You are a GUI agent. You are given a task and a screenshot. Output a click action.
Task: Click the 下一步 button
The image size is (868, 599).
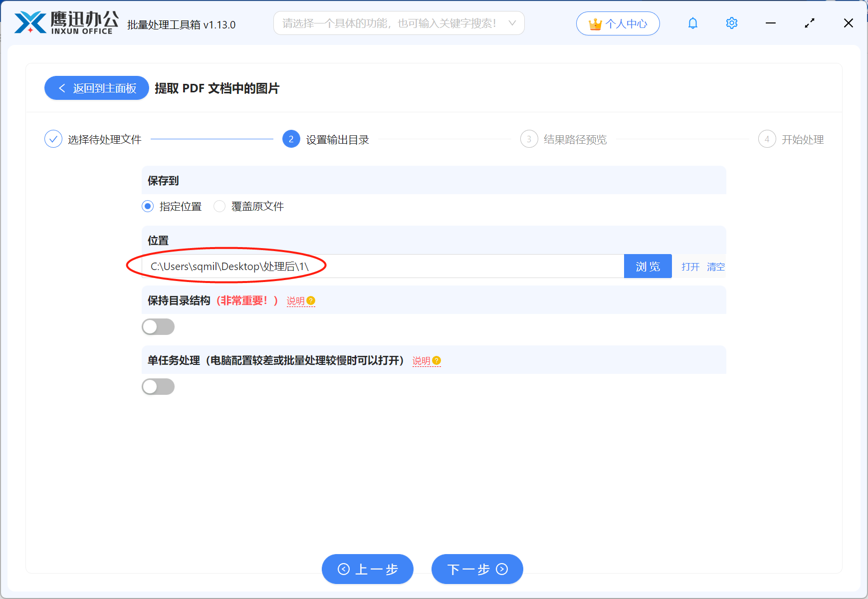tap(476, 569)
